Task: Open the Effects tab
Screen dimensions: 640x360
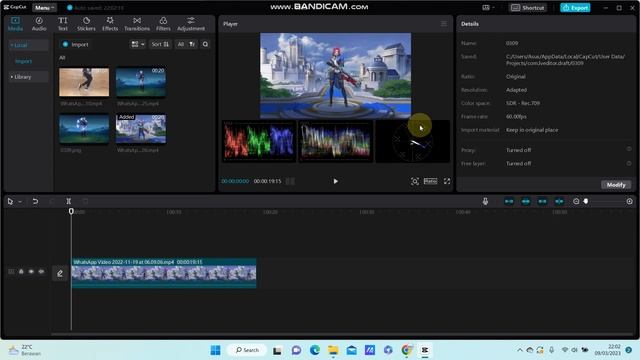Action: coord(110,24)
